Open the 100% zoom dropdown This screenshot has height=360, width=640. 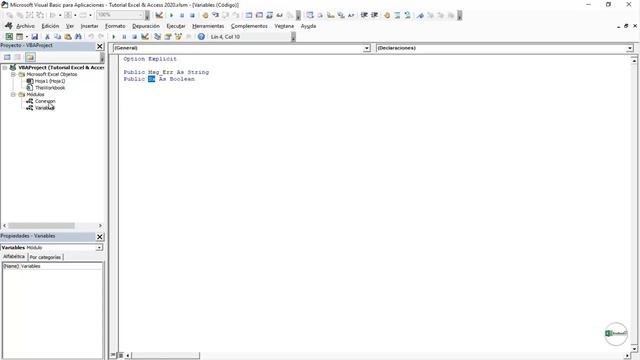pos(141,15)
